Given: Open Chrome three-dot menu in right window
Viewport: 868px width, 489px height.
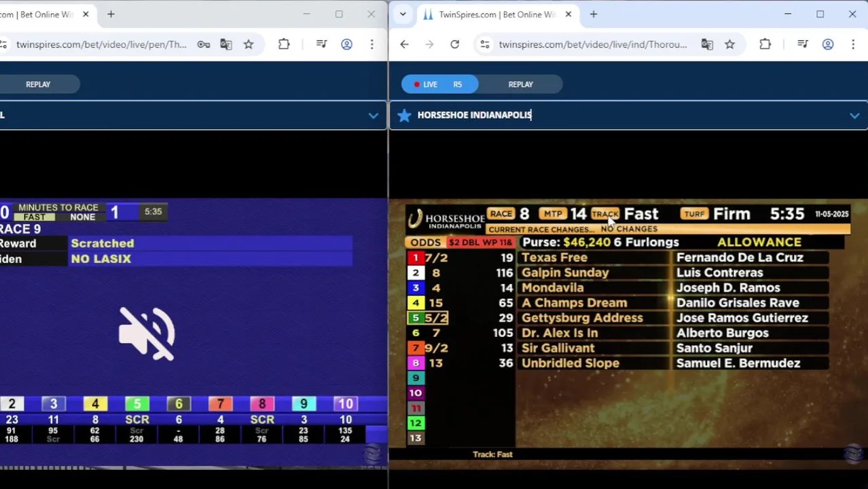Looking at the screenshot, I should click(x=853, y=44).
